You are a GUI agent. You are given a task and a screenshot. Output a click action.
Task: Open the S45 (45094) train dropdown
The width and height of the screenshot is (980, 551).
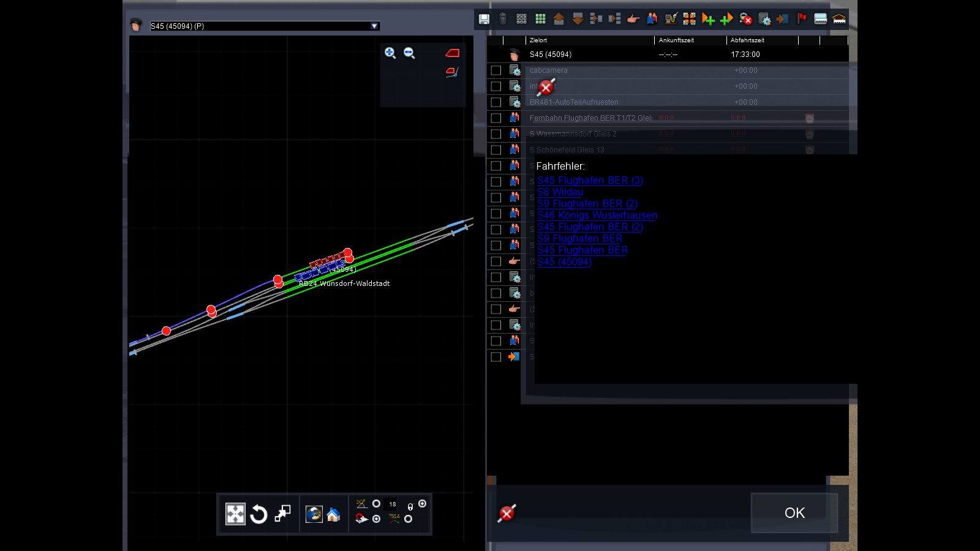[374, 26]
